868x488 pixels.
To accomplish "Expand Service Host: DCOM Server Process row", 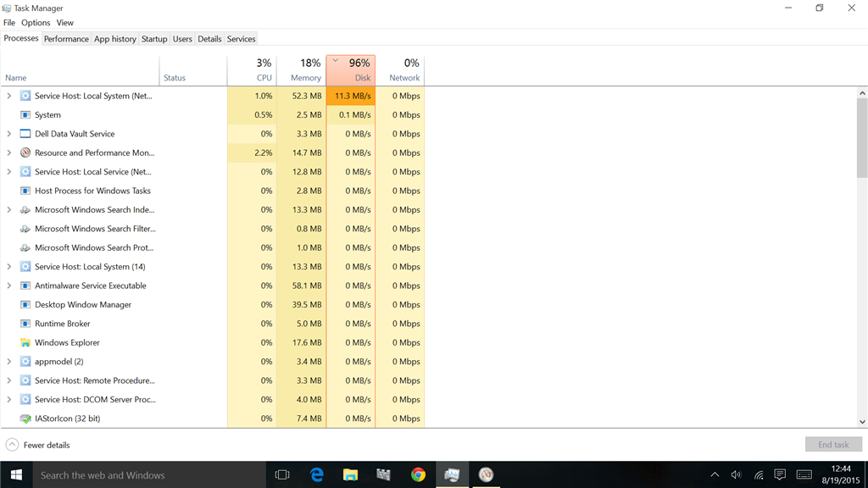I will [8, 400].
